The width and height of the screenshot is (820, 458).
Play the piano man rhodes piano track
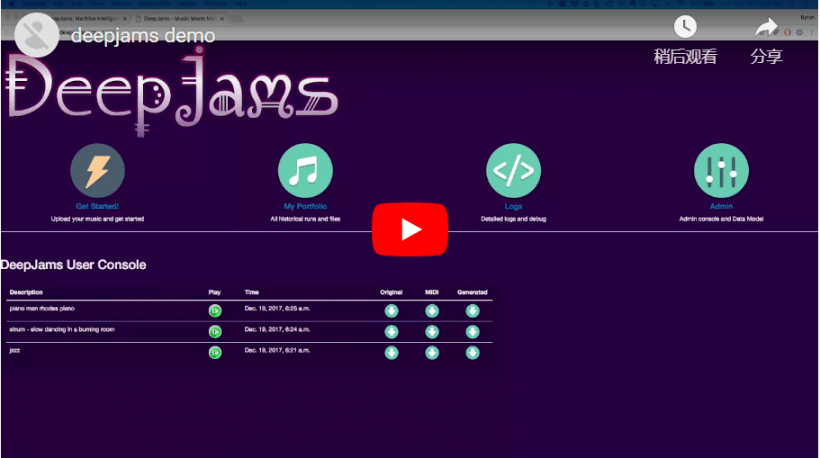(215, 311)
